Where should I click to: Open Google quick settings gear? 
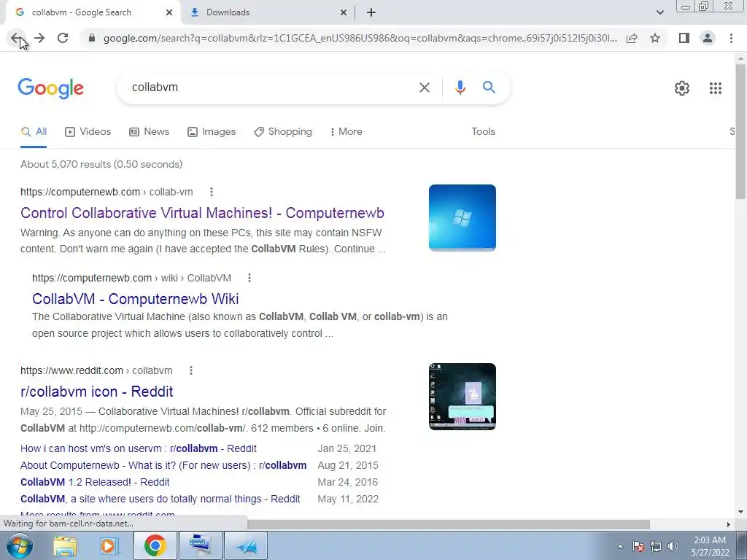[682, 88]
